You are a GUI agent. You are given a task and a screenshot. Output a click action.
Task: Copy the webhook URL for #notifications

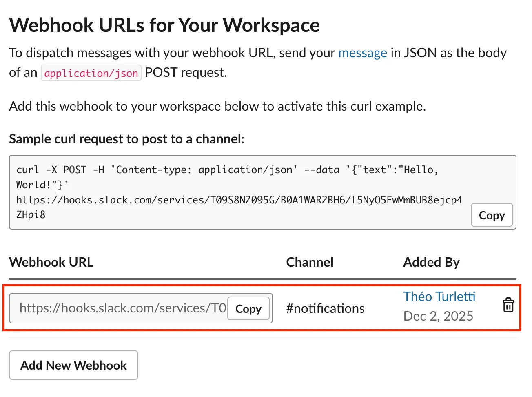[248, 309]
